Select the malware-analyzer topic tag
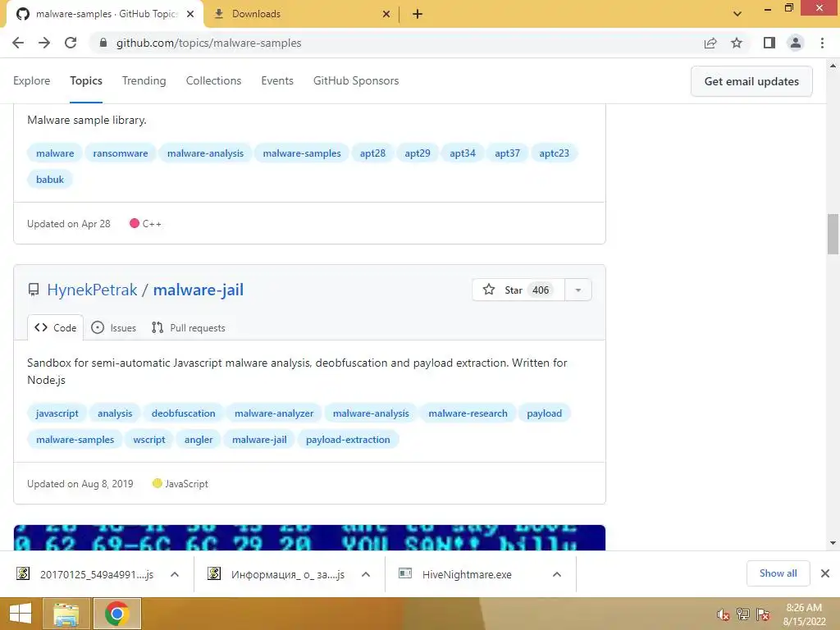This screenshot has height=630, width=840. click(274, 413)
